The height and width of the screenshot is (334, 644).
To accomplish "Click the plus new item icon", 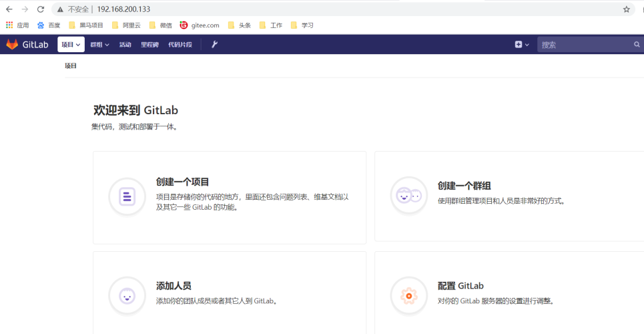I will pyautogui.click(x=519, y=45).
